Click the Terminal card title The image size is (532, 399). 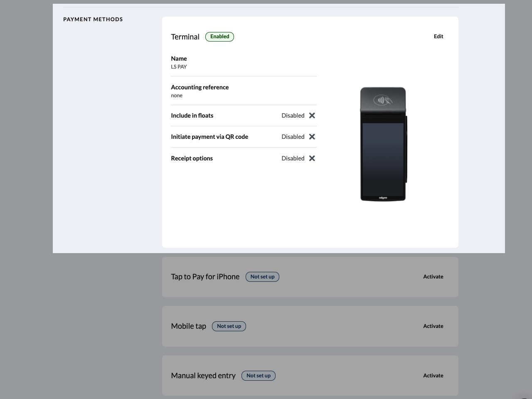click(185, 37)
